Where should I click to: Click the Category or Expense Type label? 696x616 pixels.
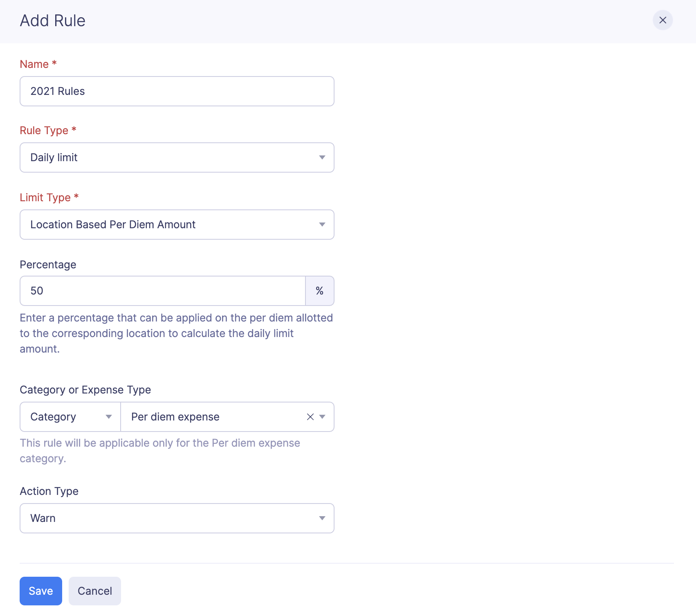85,390
